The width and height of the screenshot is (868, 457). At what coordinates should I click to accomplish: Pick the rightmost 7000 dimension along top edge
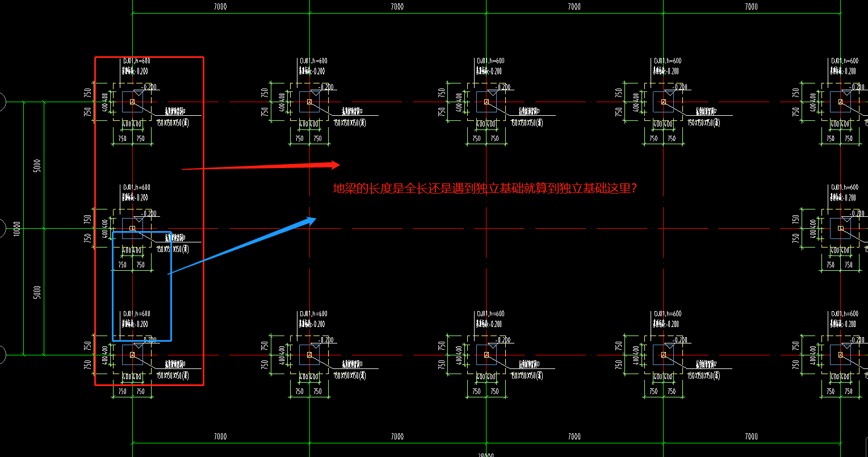[751, 7]
